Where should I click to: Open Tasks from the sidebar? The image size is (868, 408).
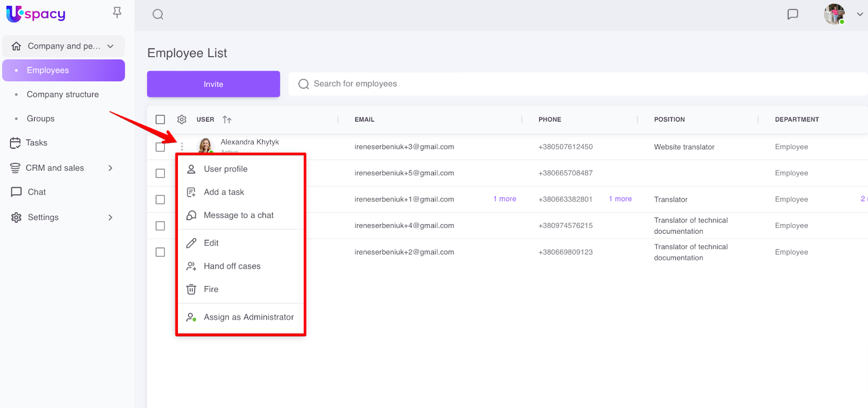point(36,143)
